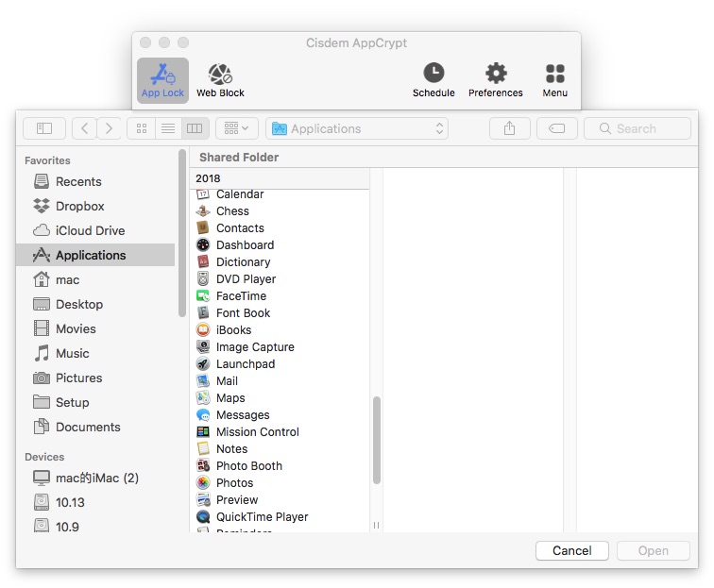Open the Applications location popup

[357, 128]
